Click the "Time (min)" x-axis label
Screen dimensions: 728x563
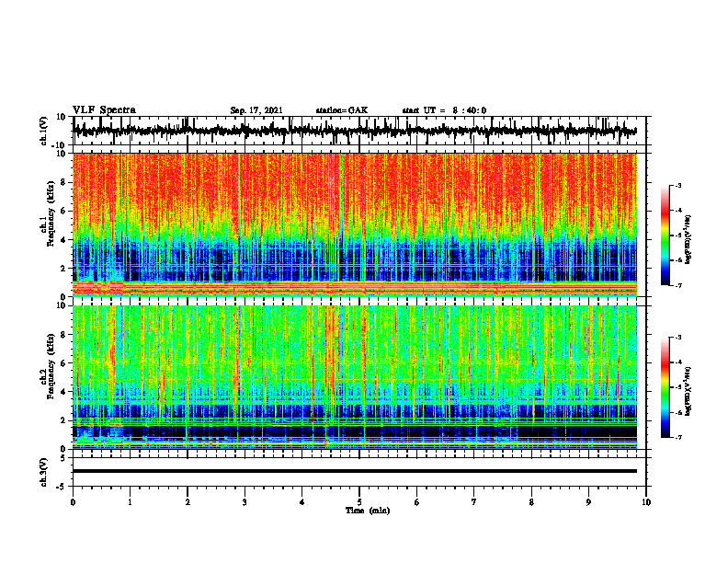pyautogui.click(x=368, y=511)
